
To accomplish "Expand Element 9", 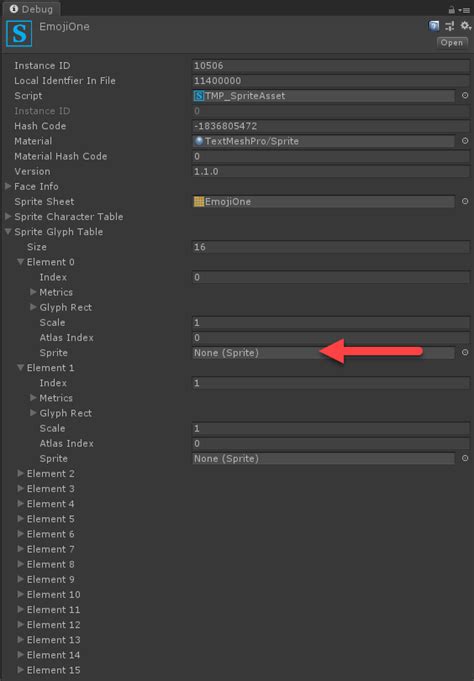I will tap(20, 579).
